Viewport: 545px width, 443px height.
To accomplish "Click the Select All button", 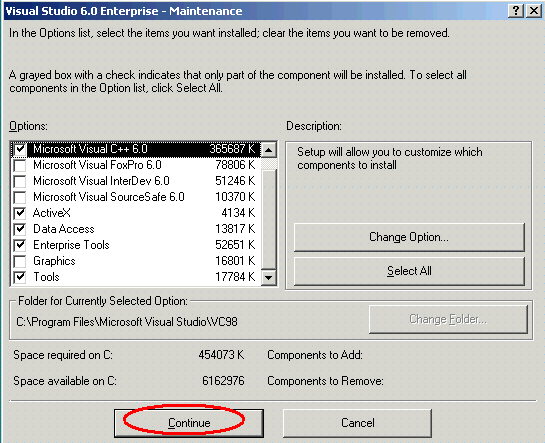I will (x=409, y=271).
